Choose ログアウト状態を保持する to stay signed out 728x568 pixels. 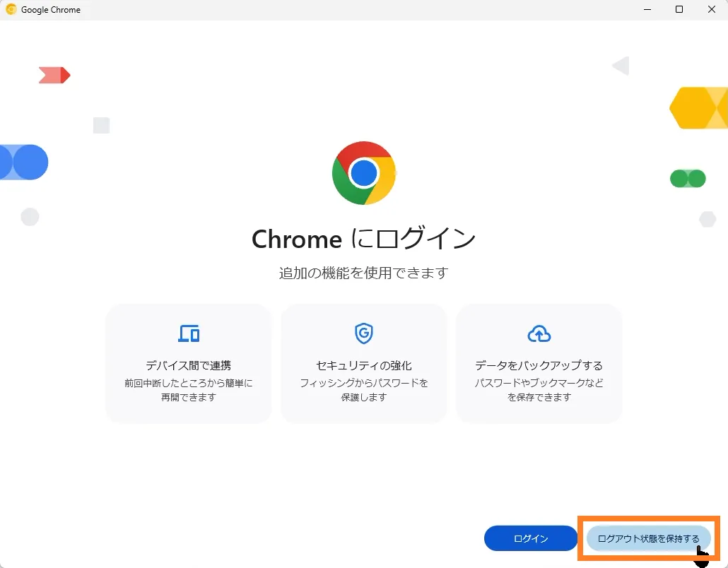(x=648, y=538)
